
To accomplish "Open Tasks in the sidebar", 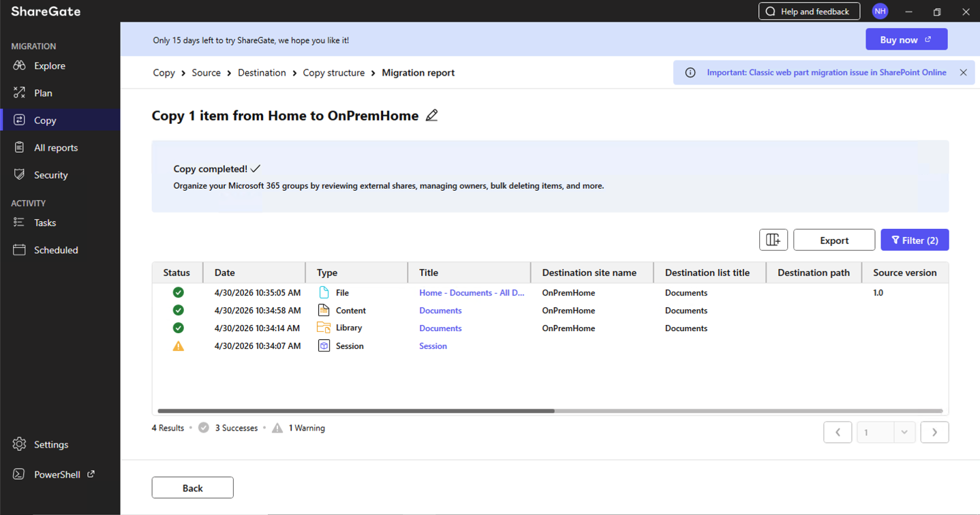I will pyautogui.click(x=45, y=222).
